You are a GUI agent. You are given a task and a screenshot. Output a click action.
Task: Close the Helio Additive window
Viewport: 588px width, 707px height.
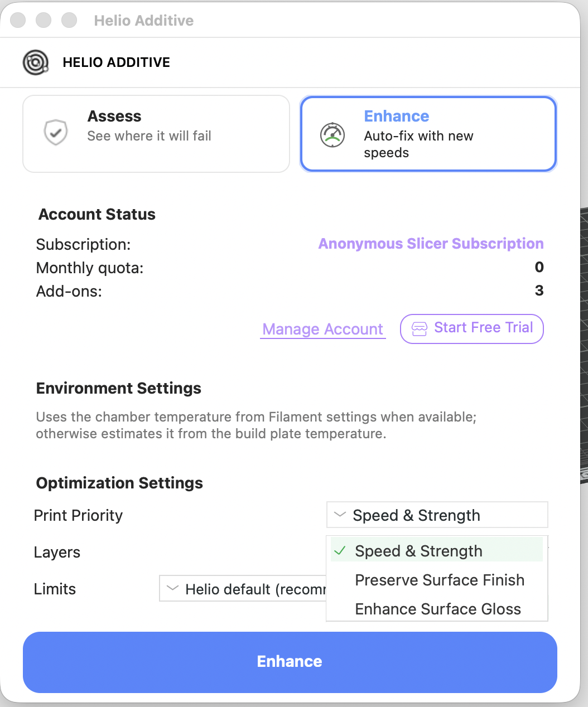point(18,20)
